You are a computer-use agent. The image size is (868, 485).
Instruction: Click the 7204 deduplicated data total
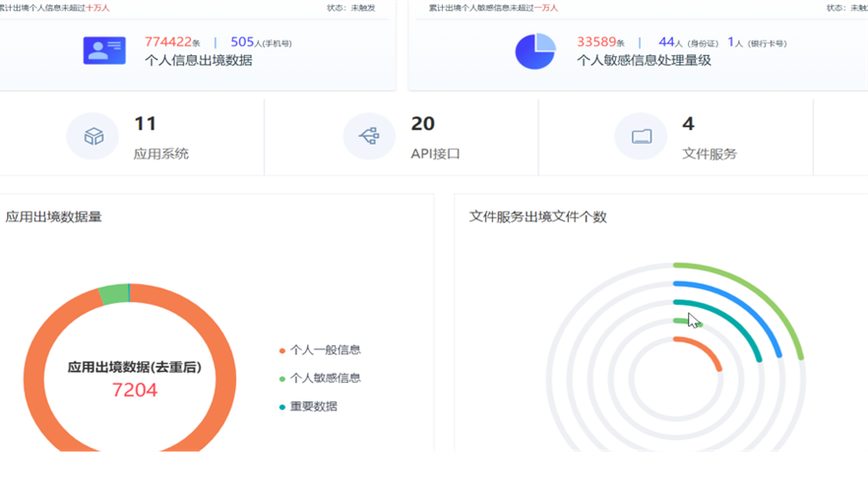[135, 391]
